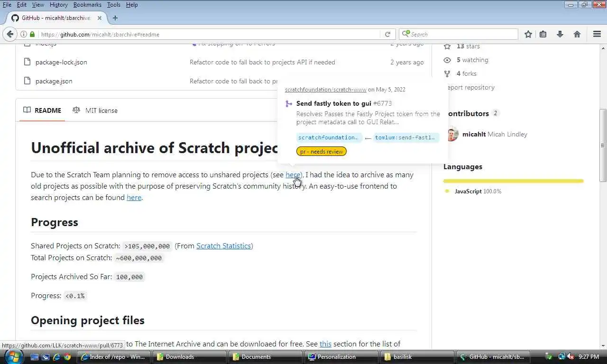Open the File menu
Screen dimensions: 607x364
tap(7, 5)
